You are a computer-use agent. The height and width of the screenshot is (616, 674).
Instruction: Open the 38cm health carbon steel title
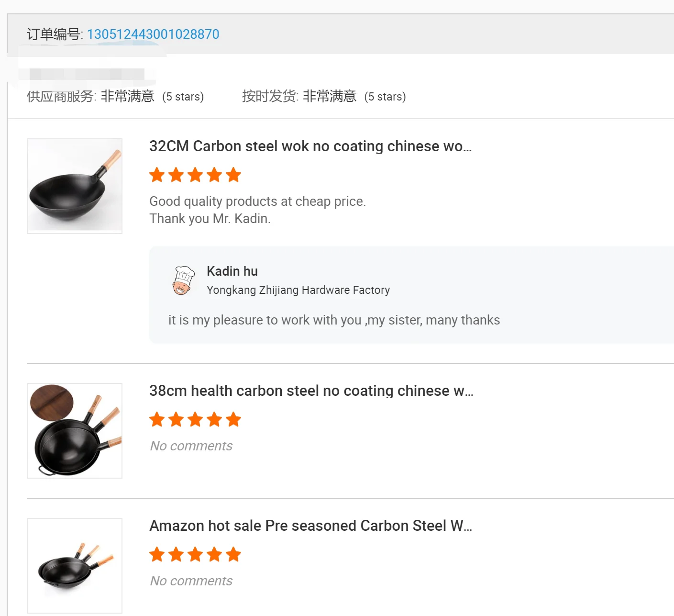pyautogui.click(x=311, y=391)
